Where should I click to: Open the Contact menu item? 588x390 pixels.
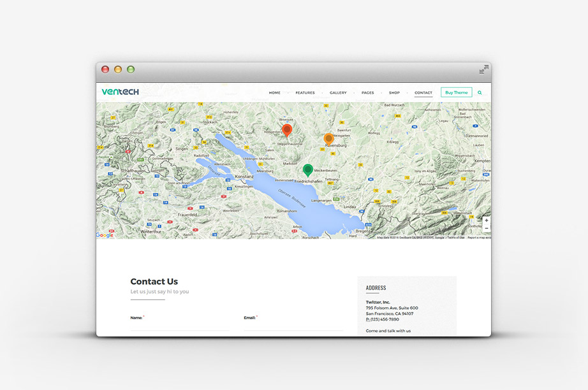click(423, 92)
